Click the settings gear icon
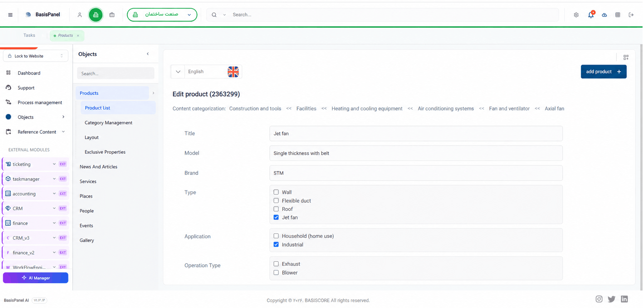 point(576,15)
